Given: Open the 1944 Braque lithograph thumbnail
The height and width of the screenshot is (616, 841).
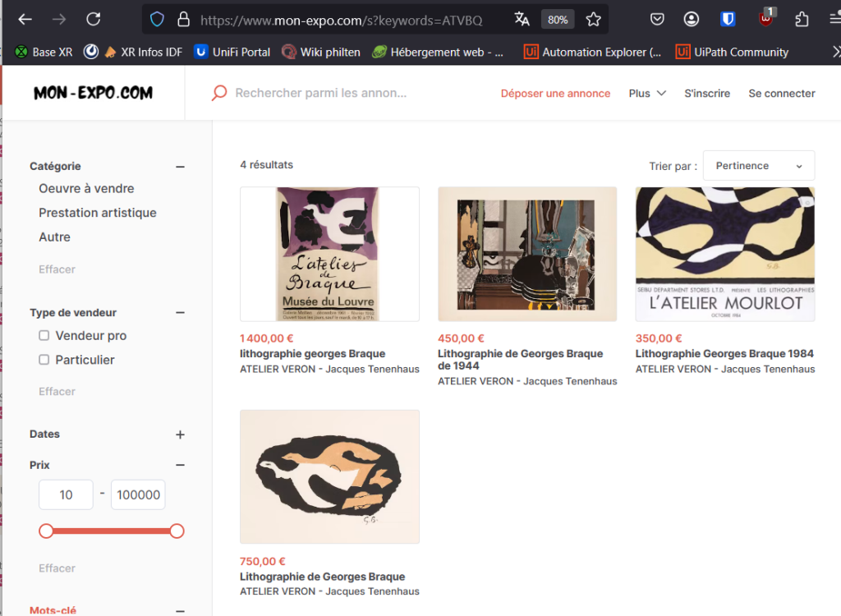Looking at the screenshot, I should pos(527,255).
